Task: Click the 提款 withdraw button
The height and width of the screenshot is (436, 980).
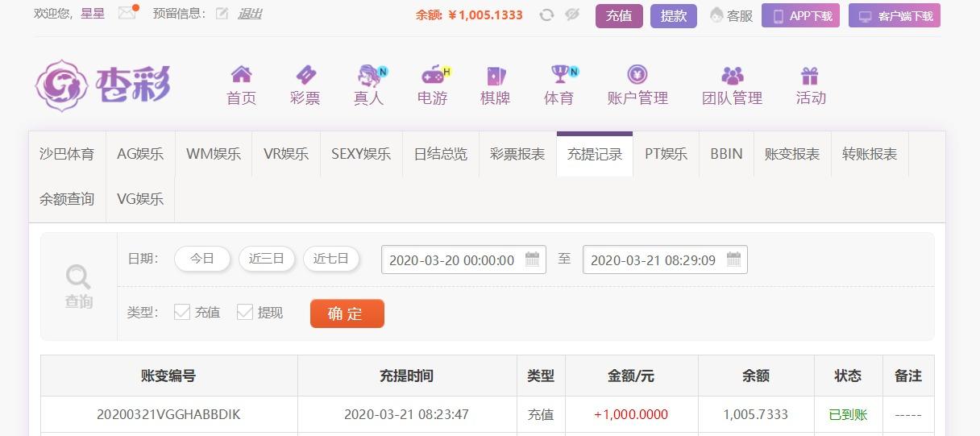Action: tap(674, 15)
